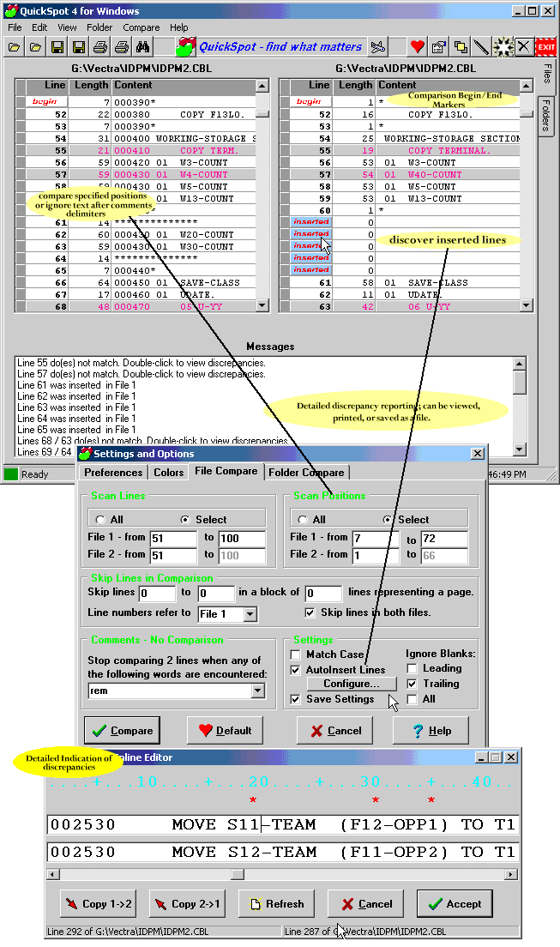Image resolution: width=560 pixels, height=947 pixels.
Task: Click the starburst icon in toolbar
Action: pos(503,47)
